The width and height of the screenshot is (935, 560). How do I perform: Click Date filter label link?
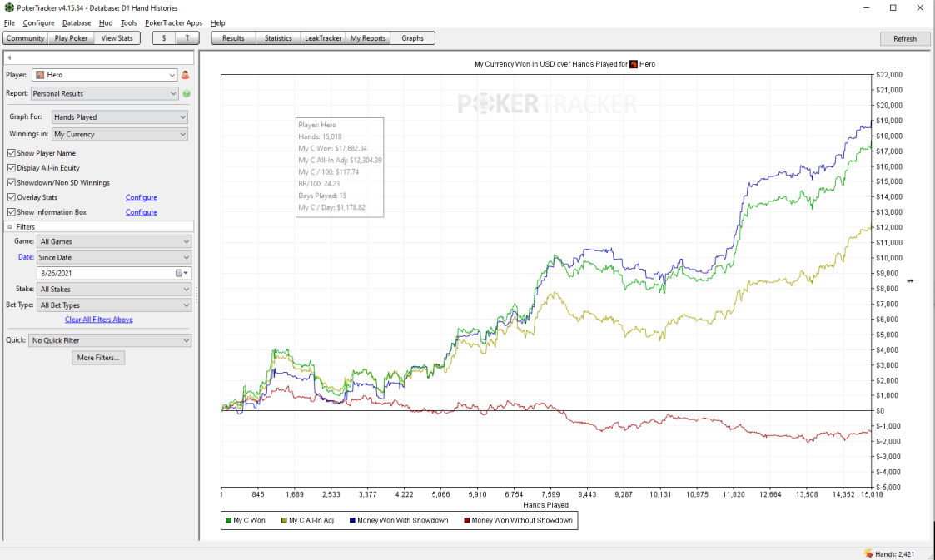26,257
